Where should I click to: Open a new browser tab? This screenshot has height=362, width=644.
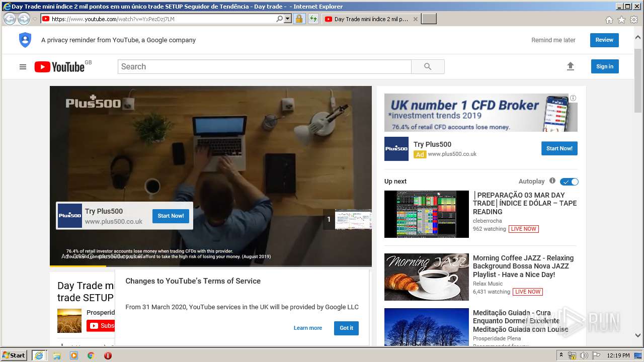pyautogui.click(x=429, y=19)
